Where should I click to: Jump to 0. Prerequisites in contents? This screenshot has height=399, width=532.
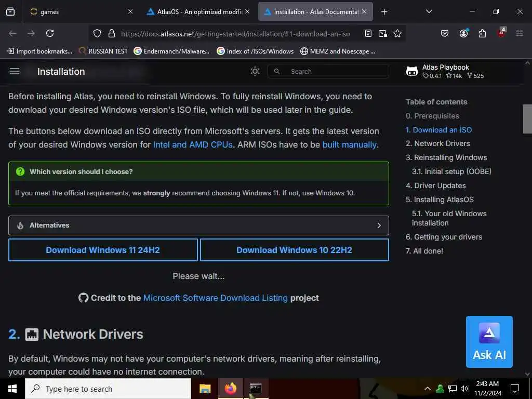432,116
